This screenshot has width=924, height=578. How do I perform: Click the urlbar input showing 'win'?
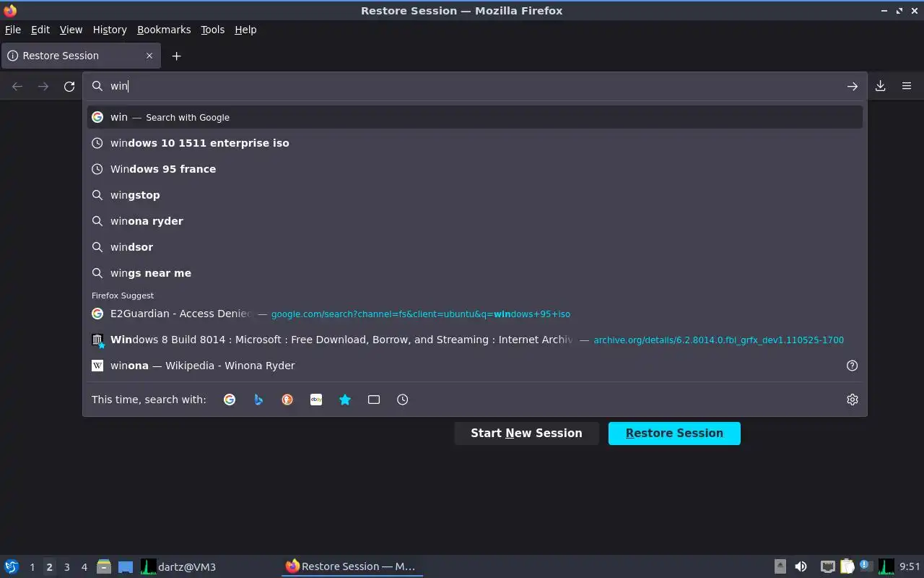click(475, 86)
